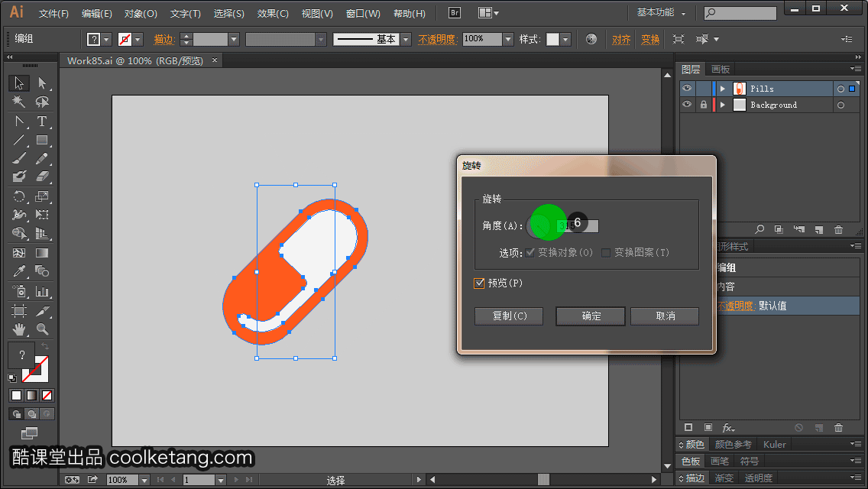
Task: Select the Blob Brush tool
Action: 19,176
